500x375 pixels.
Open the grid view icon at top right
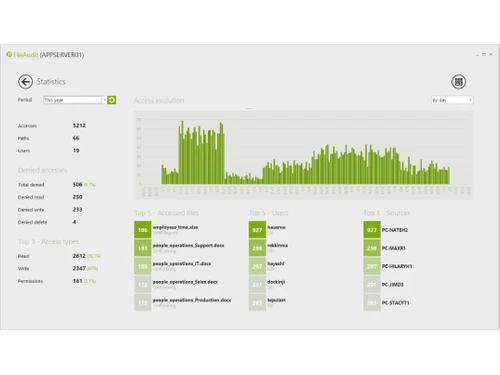click(x=459, y=82)
